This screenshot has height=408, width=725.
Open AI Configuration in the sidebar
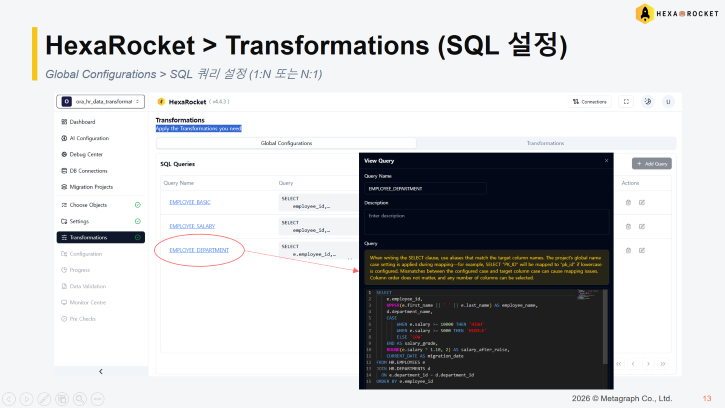point(89,138)
